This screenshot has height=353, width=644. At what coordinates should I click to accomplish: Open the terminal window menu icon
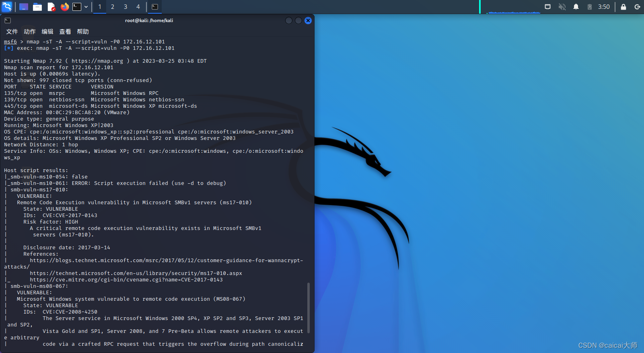pyautogui.click(x=8, y=21)
